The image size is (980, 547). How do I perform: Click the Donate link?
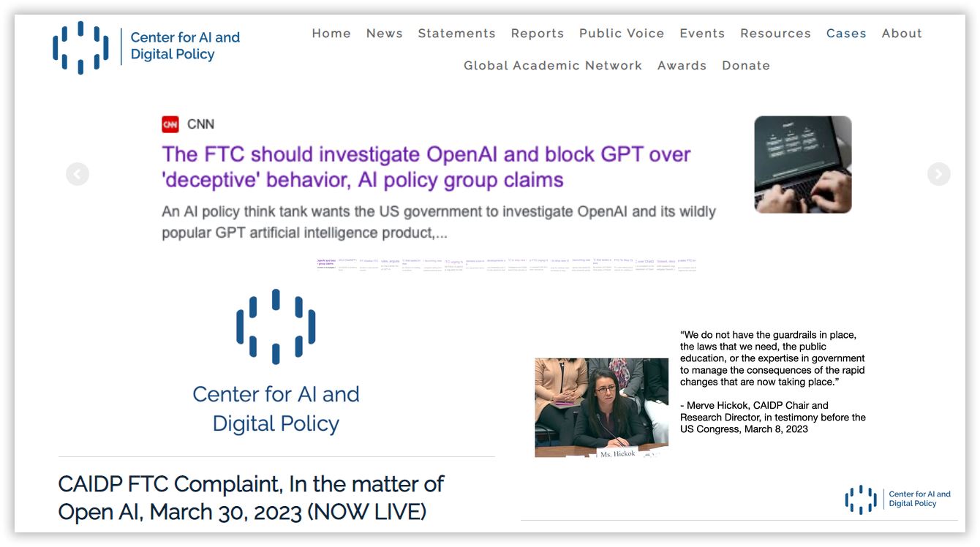[x=746, y=66]
